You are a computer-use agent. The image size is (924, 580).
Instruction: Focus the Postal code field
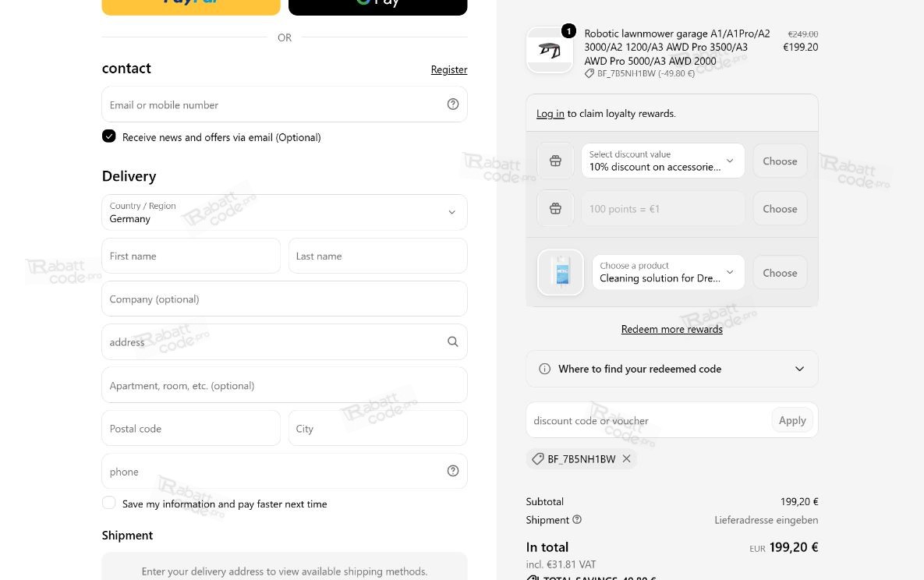191,429
